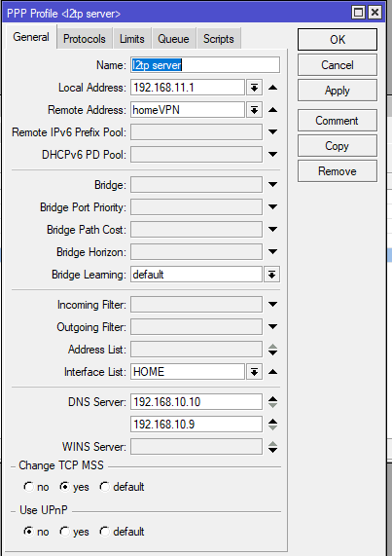392x556 pixels.
Task: Enable Use UPnP with yes option
Action: 74,532
